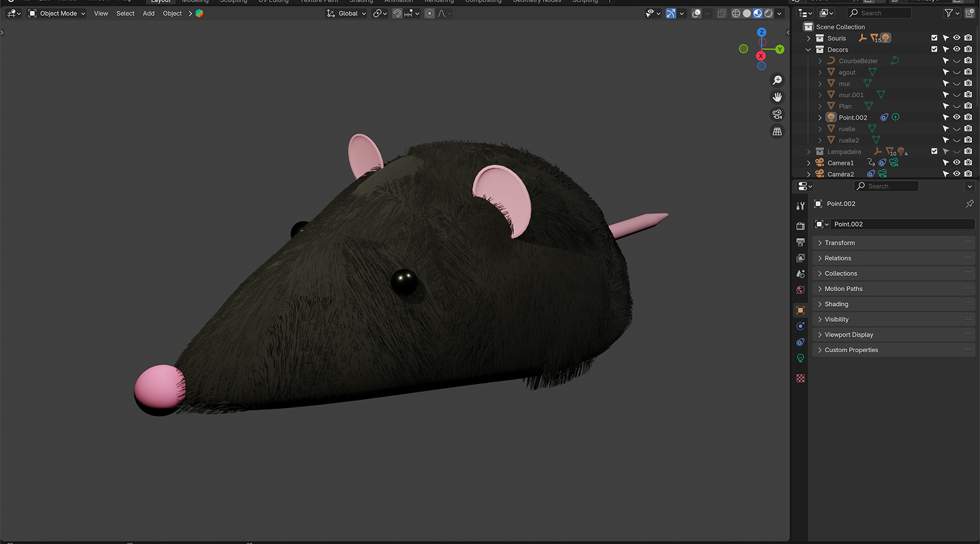Switch orthographic/perspective with the grid icon

[x=777, y=131]
